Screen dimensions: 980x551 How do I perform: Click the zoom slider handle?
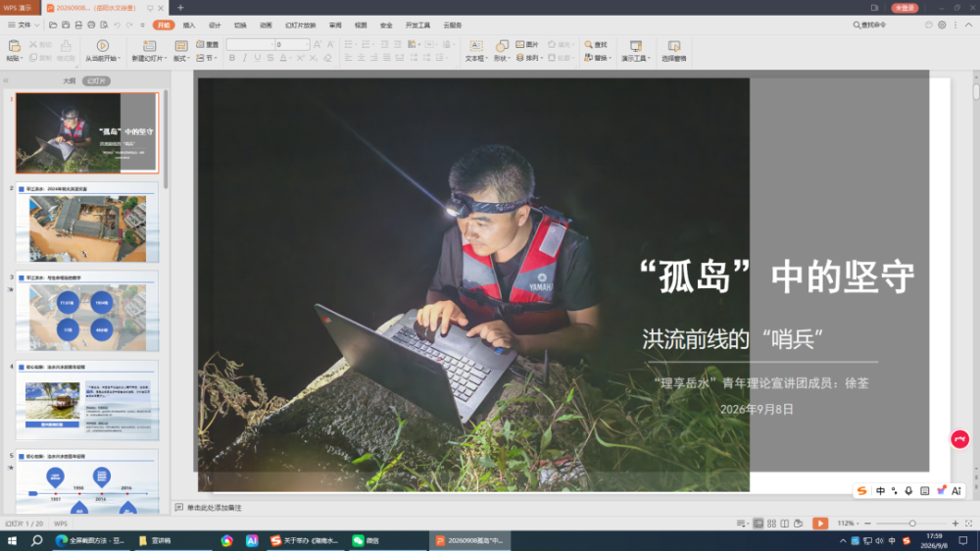pos(912,524)
